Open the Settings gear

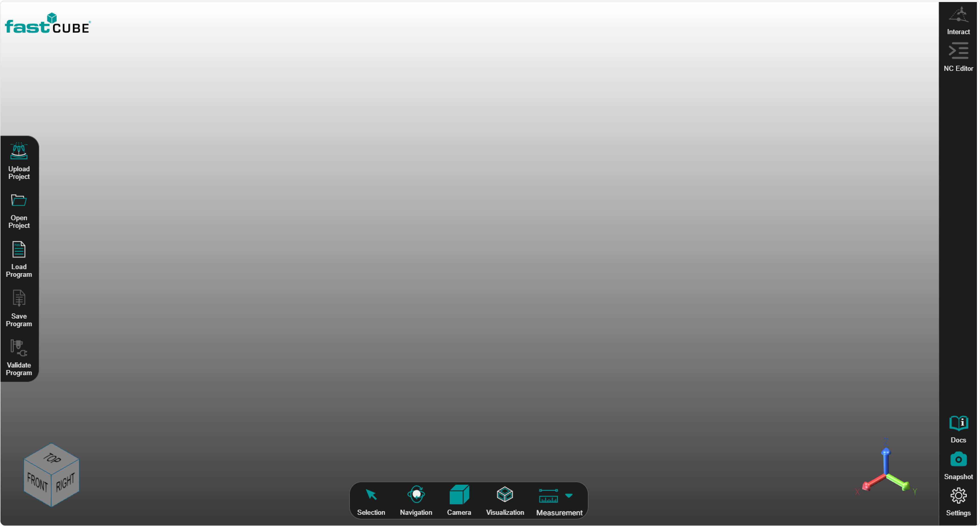pos(958,496)
